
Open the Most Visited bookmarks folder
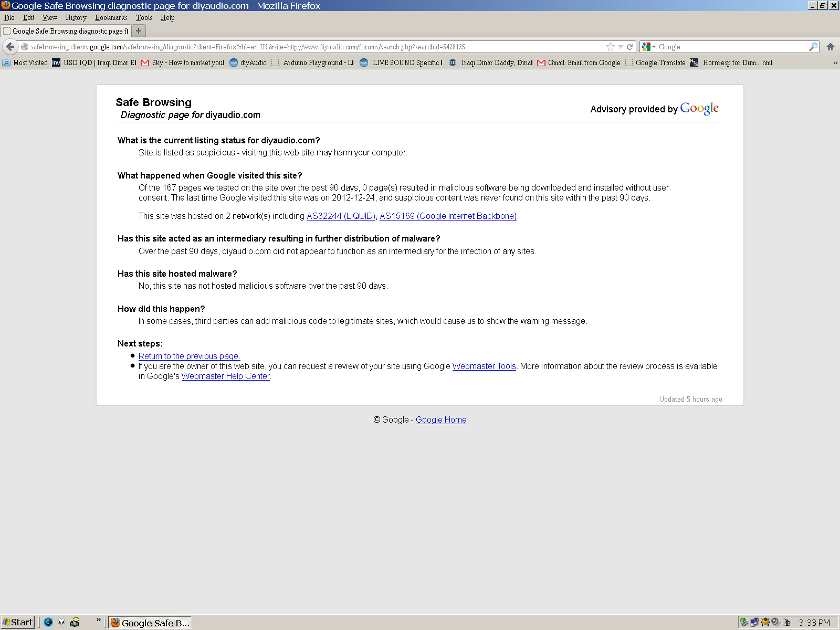(x=25, y=62)
